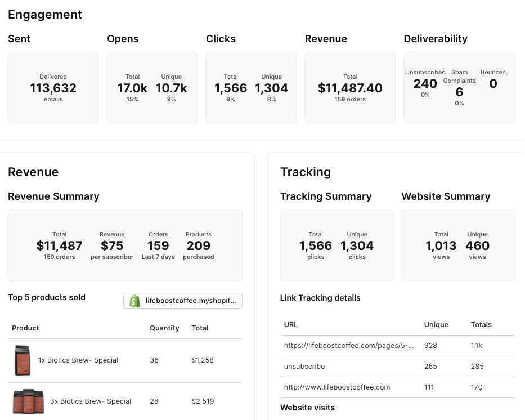Open the http://www.lifeboostcoffee.com link
This screenshot has width=525, height=420.
pos(336,387)
